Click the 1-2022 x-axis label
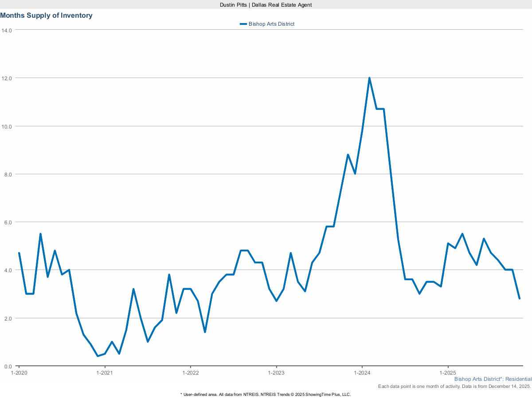 (190, 373)
